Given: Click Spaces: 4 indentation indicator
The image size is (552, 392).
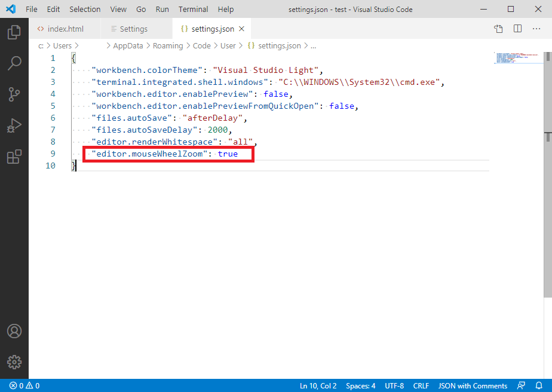Looking at the screenshot, I should 360,385.
